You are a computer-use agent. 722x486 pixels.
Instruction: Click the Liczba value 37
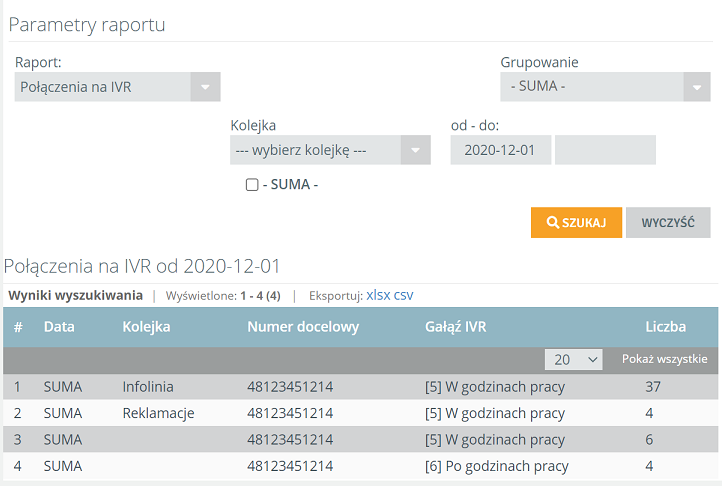point(653,386)
